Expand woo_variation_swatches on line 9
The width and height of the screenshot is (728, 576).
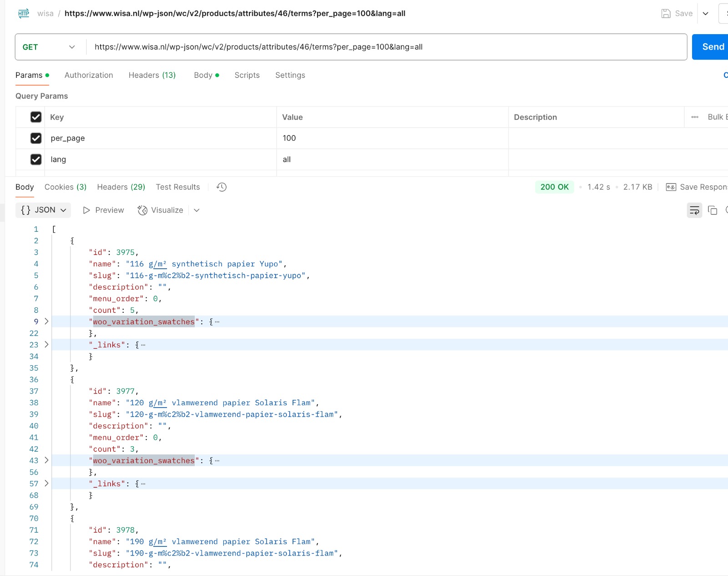(46, 321)
